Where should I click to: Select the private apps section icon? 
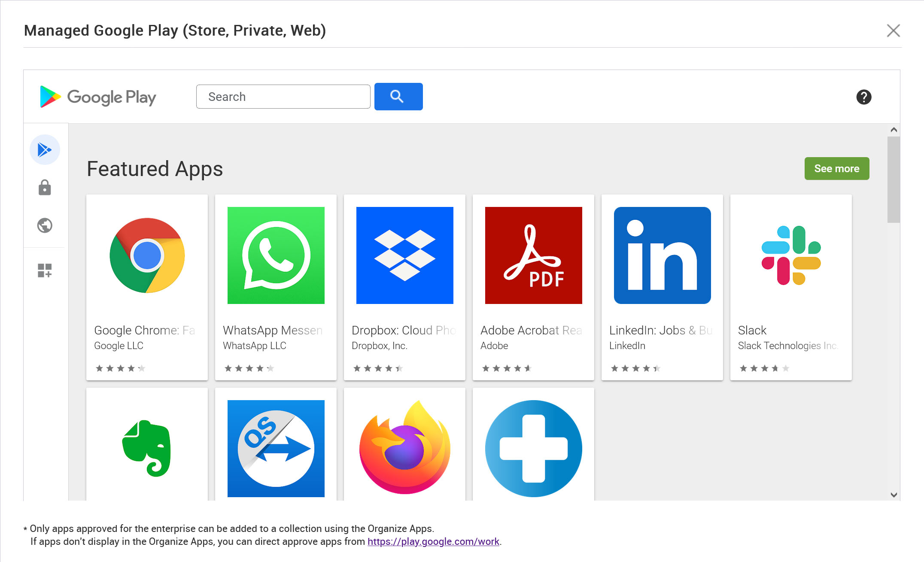[44, 187]
